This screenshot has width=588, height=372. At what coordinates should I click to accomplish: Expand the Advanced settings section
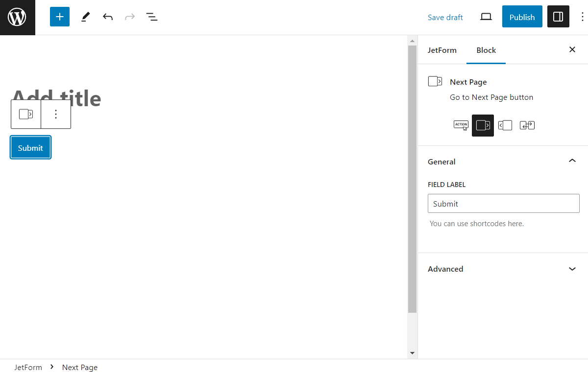tap(572, 269)
